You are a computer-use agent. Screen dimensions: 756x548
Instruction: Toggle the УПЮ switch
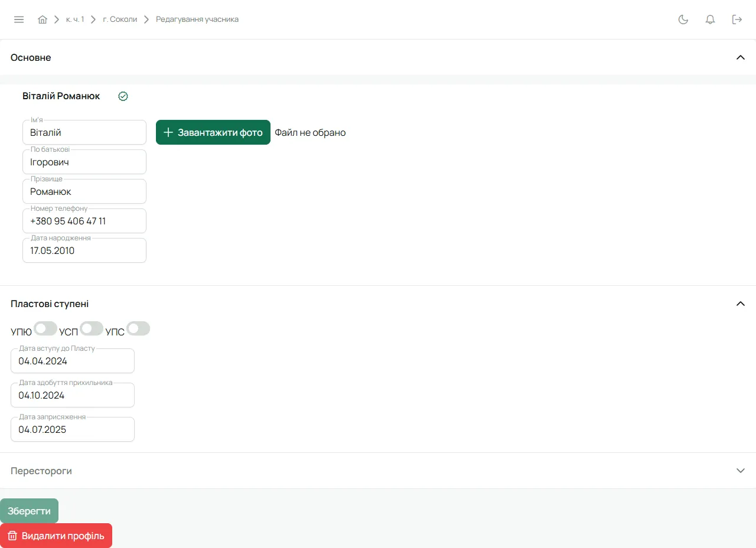[x=45, y=328]
